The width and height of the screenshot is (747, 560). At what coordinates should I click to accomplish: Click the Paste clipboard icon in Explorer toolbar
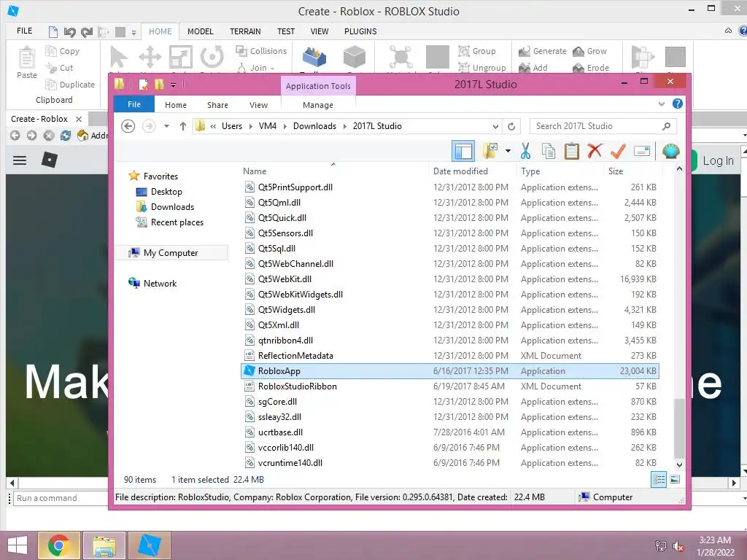pyautogui.click(x=572, y=152)
